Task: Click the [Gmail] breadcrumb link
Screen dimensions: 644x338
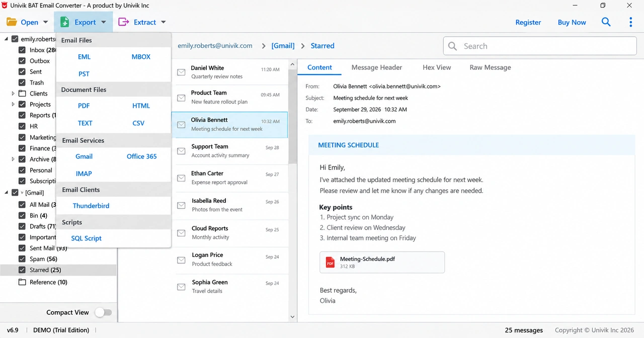Action: [283, 46]
